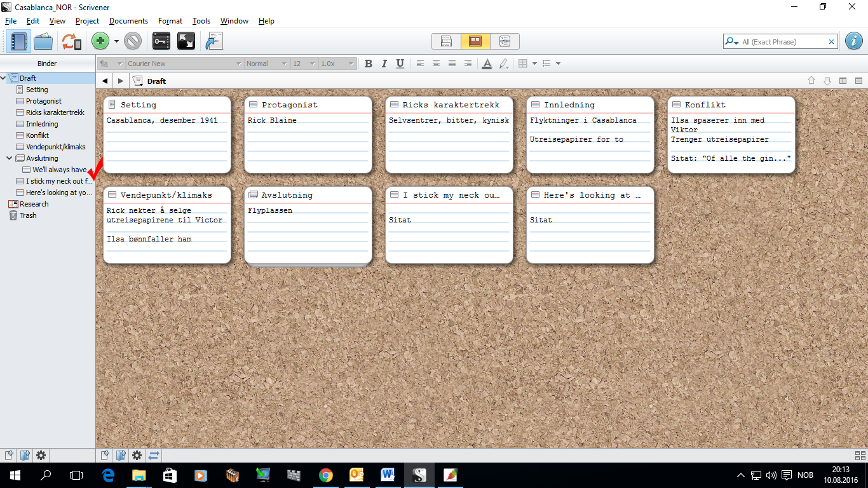
Task: Open the Format menu
Action: pos(170,20)
